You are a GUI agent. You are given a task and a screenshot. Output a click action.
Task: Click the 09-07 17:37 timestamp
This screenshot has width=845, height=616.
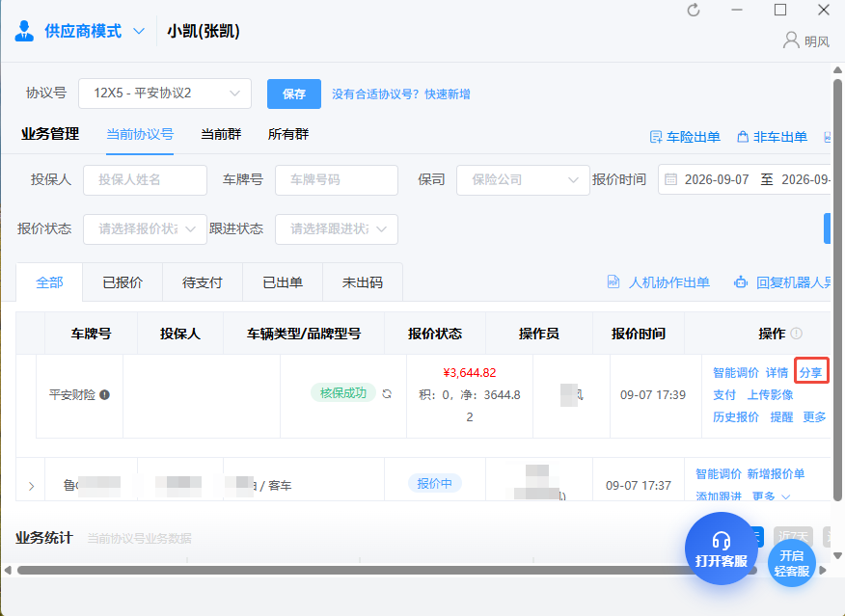[638, 485]
